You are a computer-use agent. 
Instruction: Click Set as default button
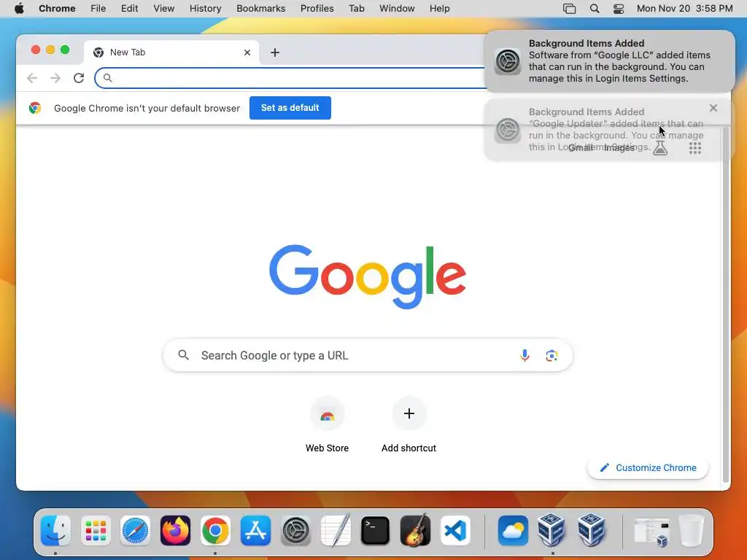click(x=290, y=108)
